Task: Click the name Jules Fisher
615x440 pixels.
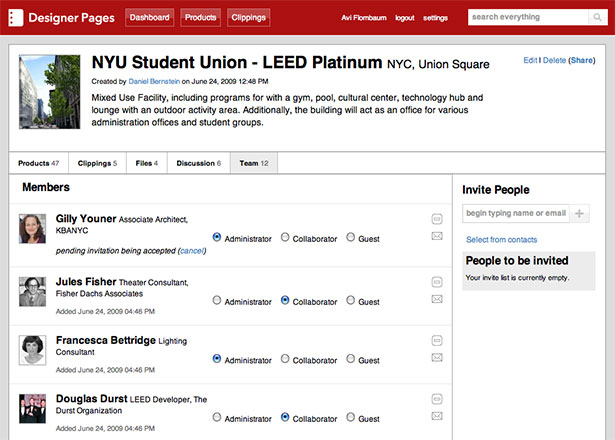Action: [86, 282]
